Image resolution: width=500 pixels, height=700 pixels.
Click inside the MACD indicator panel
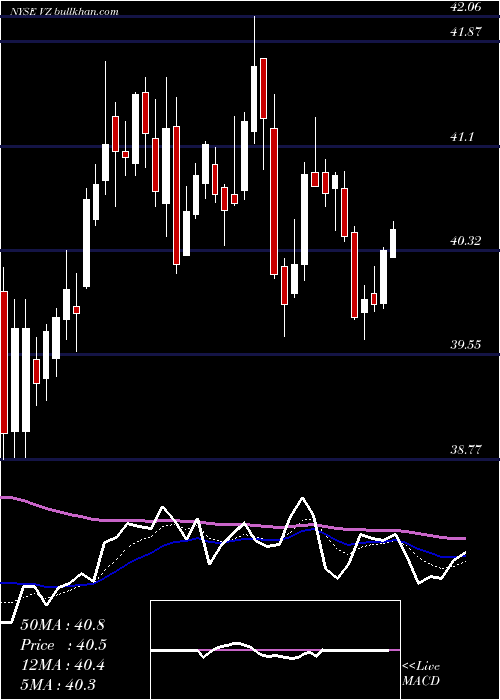coord(275,650)
